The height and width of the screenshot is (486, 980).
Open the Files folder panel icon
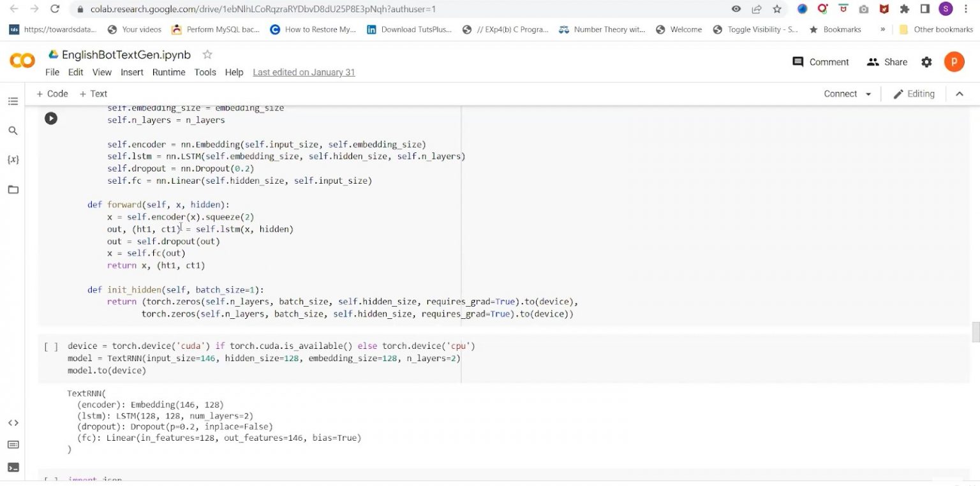(13, 189)
